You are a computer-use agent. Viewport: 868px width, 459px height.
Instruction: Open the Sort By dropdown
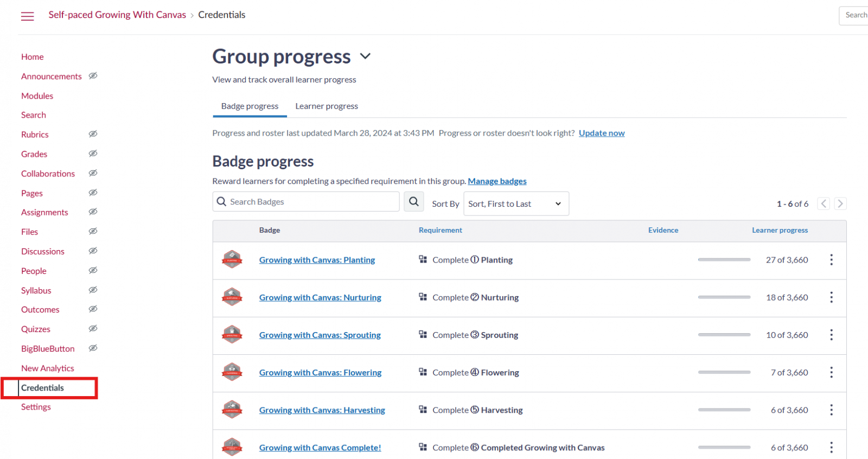click(515, 204)
